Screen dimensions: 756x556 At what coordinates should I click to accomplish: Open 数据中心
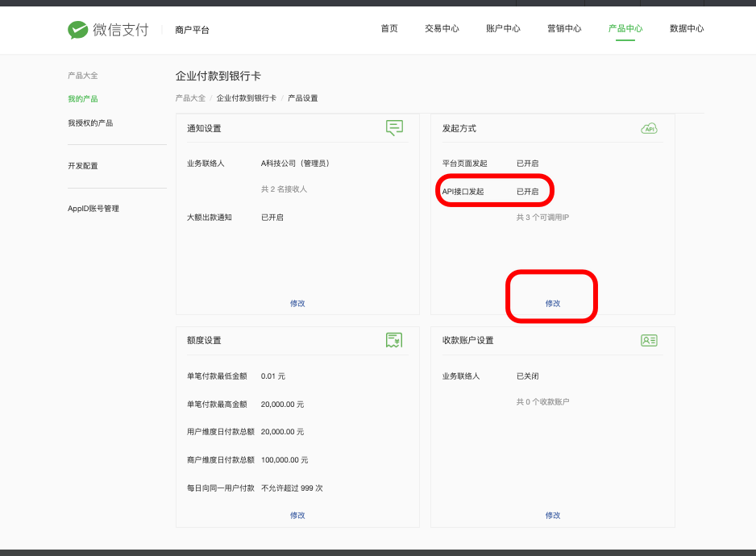pos(687,28)
